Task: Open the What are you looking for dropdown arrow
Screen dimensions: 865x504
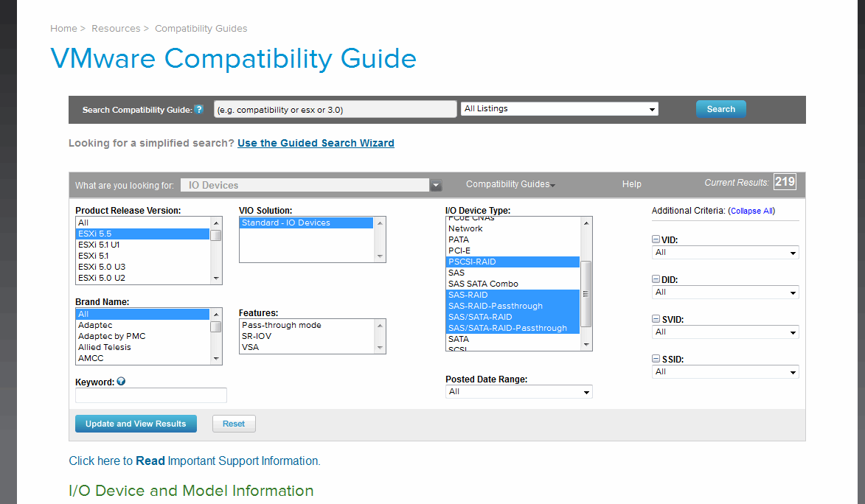Action: [436, 185]
